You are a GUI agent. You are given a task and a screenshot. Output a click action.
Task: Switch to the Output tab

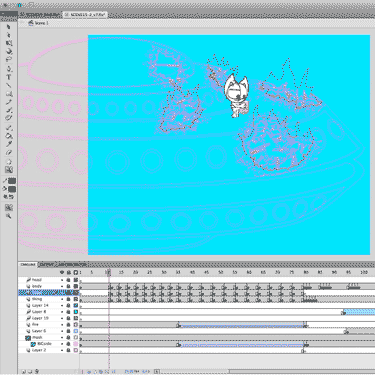[46, 264]
